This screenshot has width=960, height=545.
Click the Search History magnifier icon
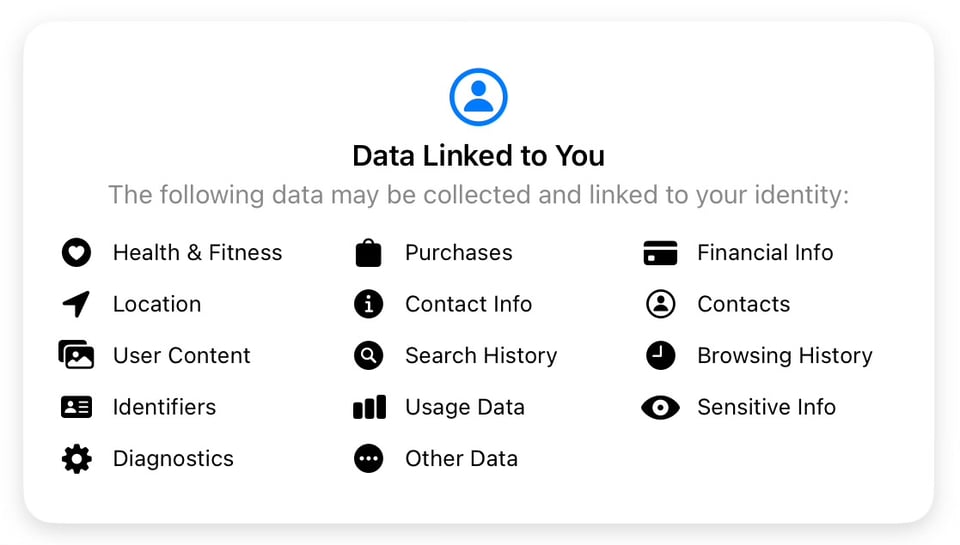[x=369, y=355]
